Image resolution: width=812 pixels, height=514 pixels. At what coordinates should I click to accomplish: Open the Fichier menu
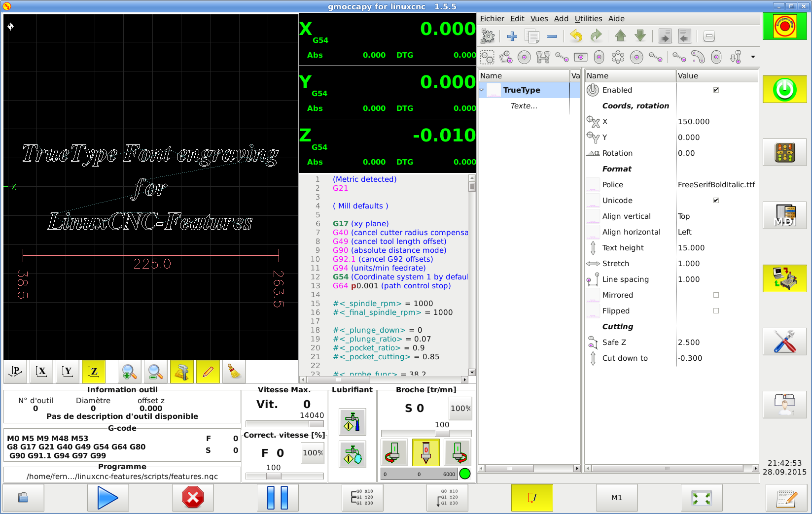click(x=492, y=19)
